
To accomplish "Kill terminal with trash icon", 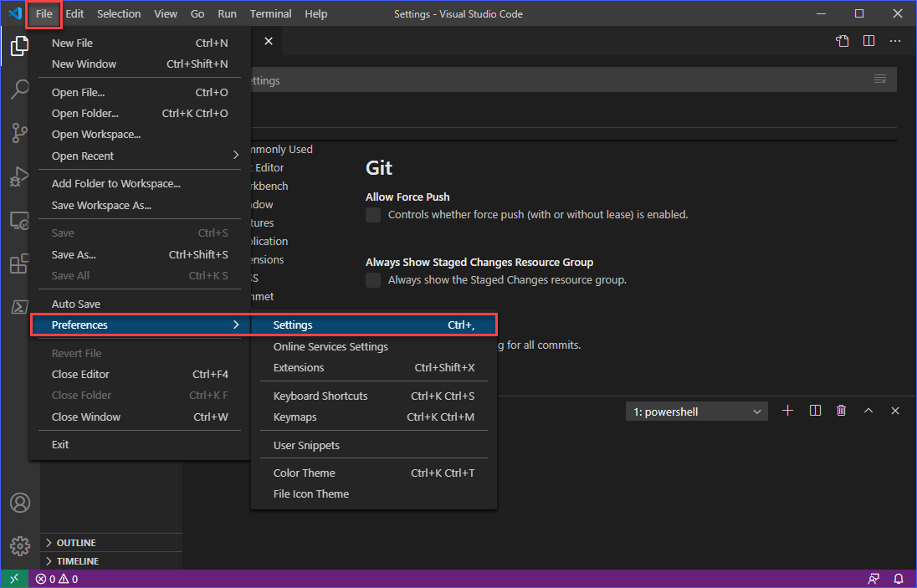I will [841, 411].
